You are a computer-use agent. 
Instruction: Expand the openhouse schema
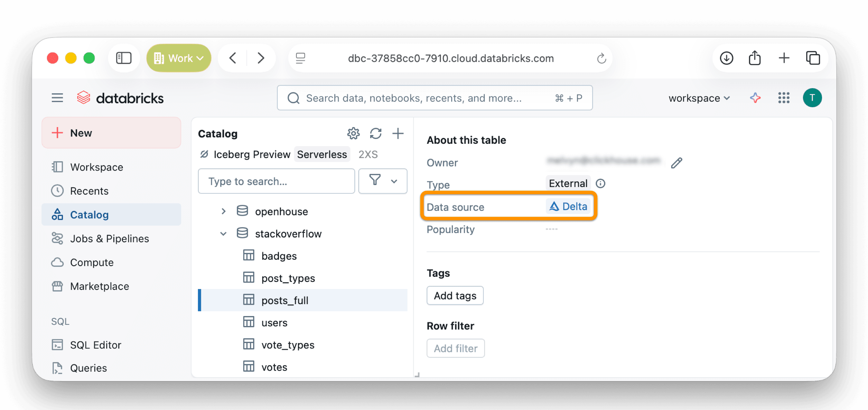pos(223,211)
